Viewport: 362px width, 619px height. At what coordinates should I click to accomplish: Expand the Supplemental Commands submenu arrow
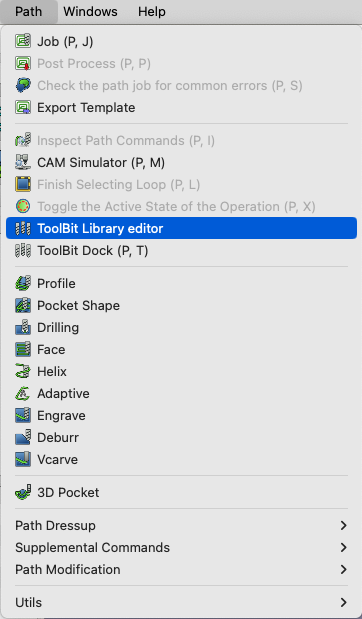point(343,548)
